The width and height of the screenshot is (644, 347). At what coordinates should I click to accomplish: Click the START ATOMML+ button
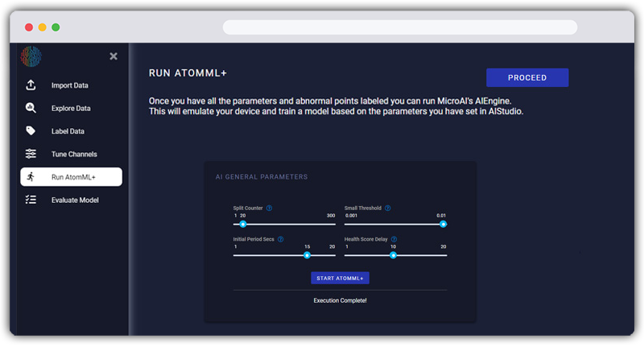point(340,278)
